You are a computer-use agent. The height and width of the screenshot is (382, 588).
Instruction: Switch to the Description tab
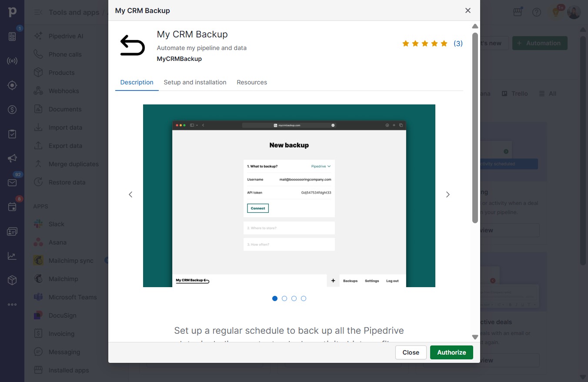(x=137, y=82)
